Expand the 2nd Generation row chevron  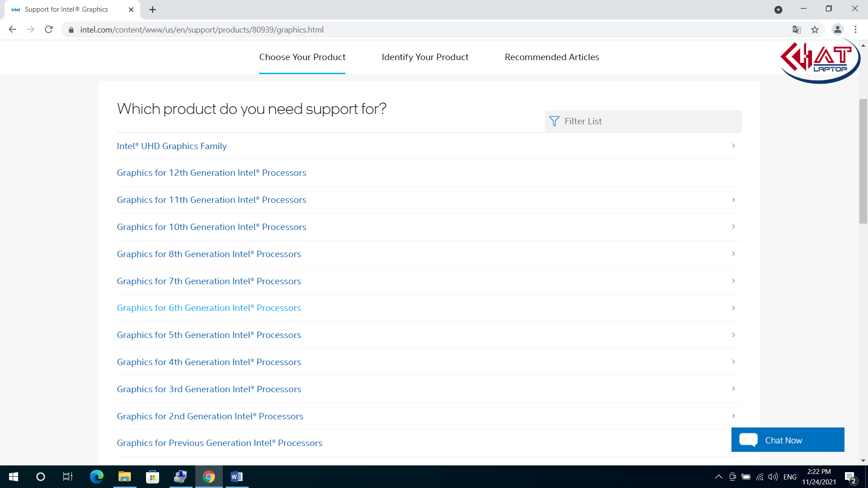pyautogui.click(x=733, y=416)
